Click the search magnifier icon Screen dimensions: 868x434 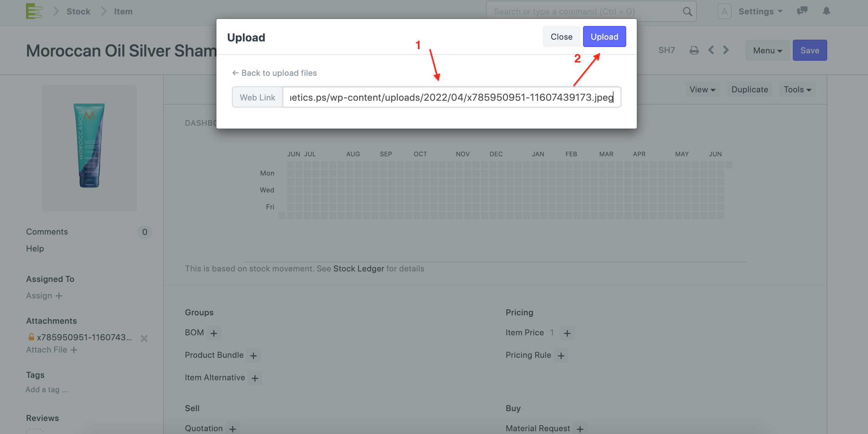point(687,12)
